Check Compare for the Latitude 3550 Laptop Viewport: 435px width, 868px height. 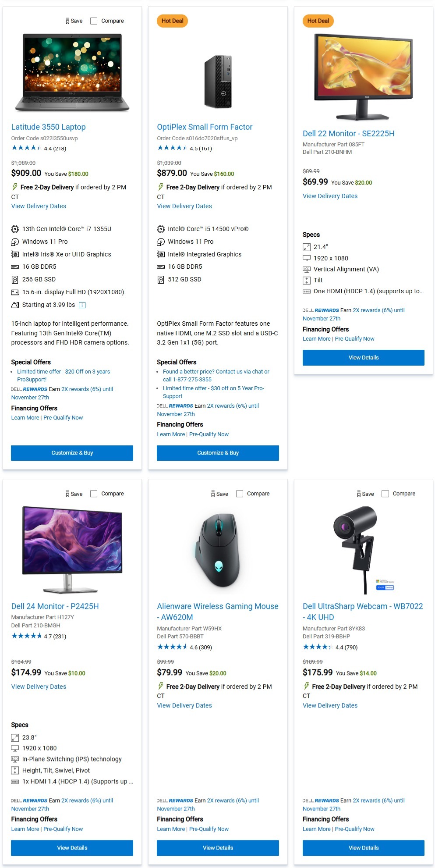tap(93, 21)
